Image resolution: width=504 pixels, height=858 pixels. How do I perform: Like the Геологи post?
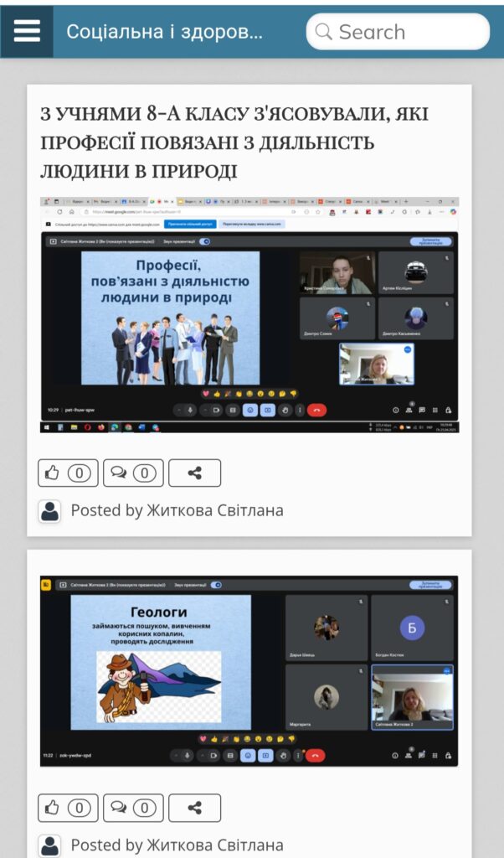[68, 808]
